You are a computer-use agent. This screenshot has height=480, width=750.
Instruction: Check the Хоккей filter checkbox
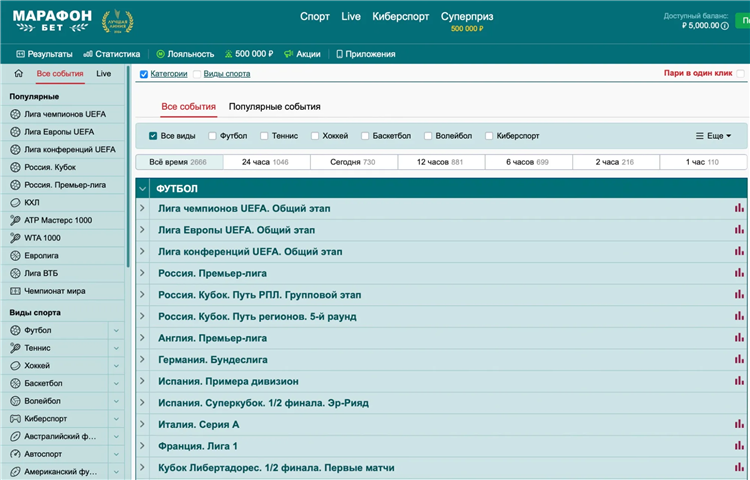(315, 136)
